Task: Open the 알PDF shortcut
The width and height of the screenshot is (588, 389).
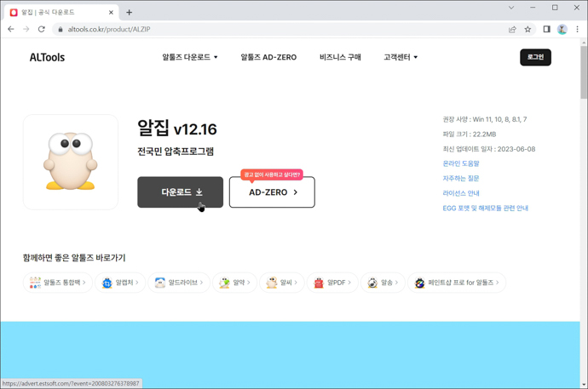Action: tap(332, 283)
